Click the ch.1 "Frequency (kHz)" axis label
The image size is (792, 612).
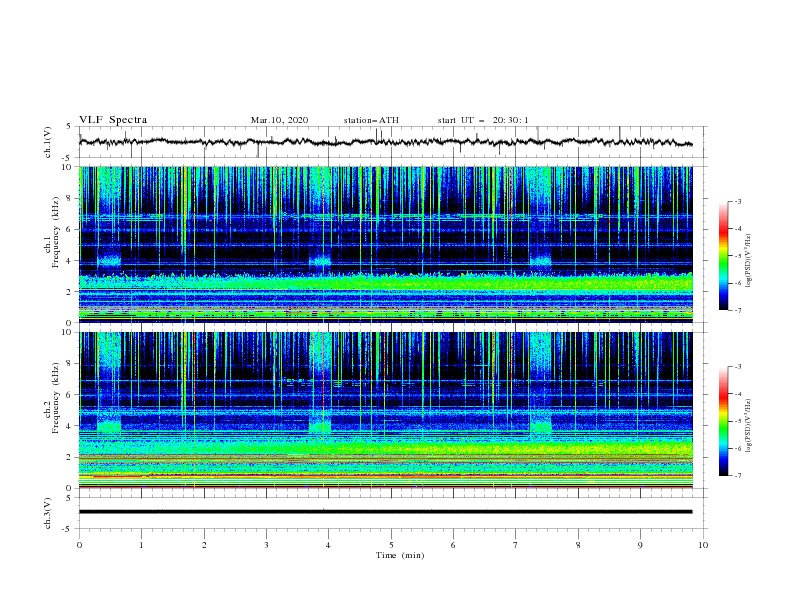55,232
